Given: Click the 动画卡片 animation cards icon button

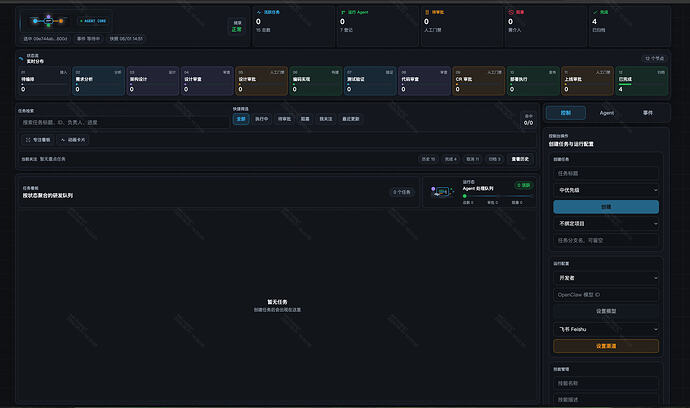Looking at the screenshot, I should [x=73, y=140].
